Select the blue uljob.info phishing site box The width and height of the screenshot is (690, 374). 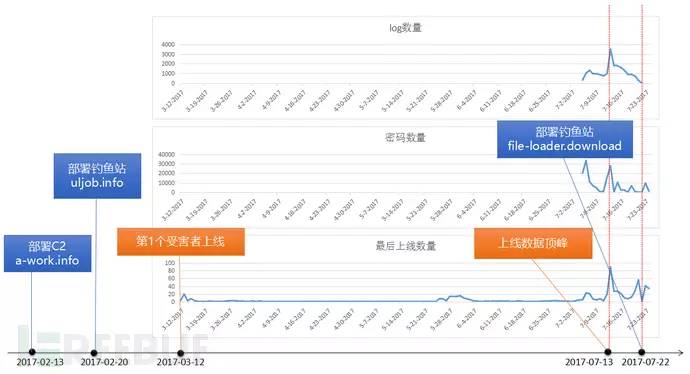97,176
